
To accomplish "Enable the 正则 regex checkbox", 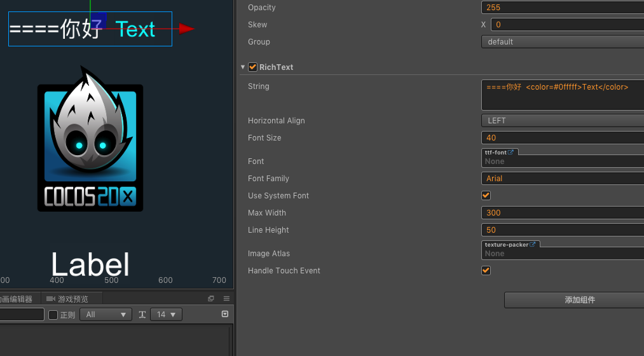I will [53, 315].
